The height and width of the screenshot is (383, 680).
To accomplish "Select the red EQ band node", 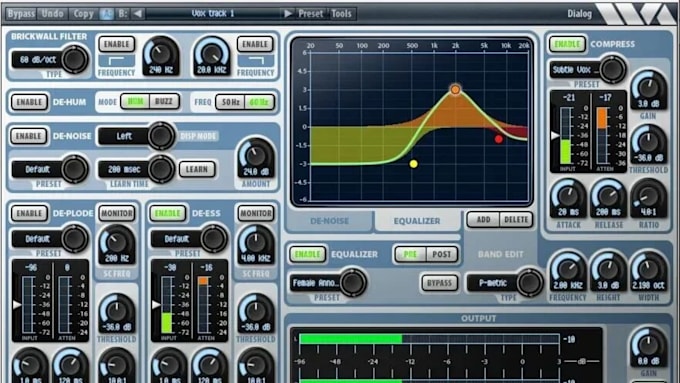I will point(498,139).
